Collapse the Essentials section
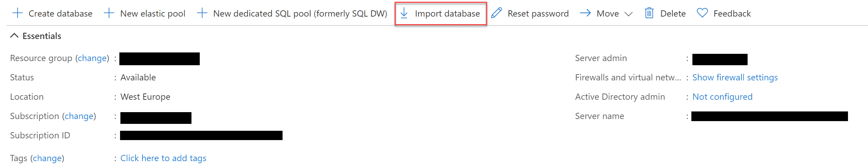This screenshot has width=868, height=167. click(14, 36)
